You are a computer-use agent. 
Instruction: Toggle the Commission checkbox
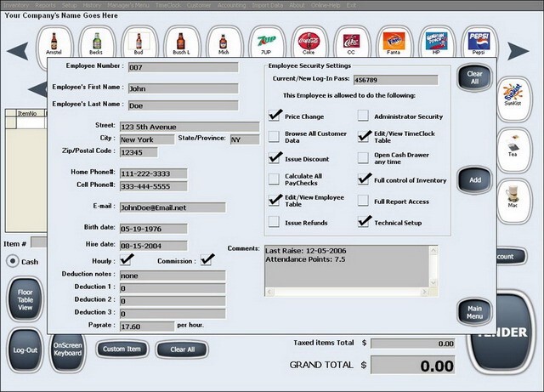206,260
